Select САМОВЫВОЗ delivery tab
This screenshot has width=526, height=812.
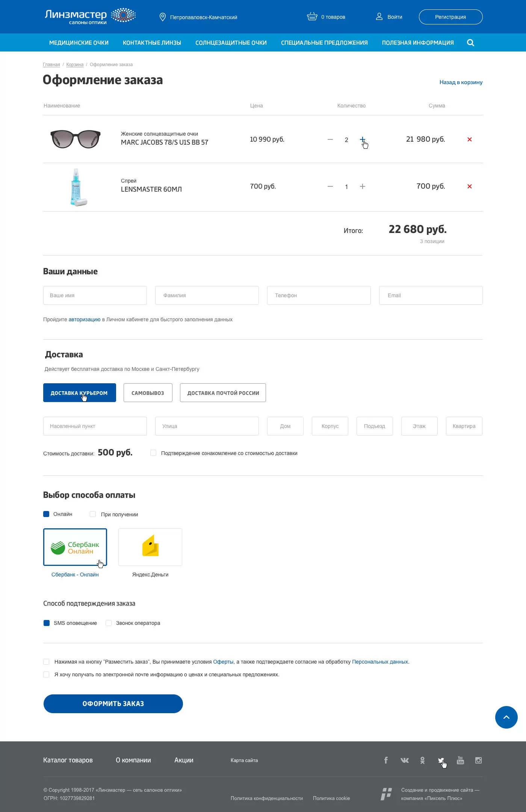pos(148,393)
